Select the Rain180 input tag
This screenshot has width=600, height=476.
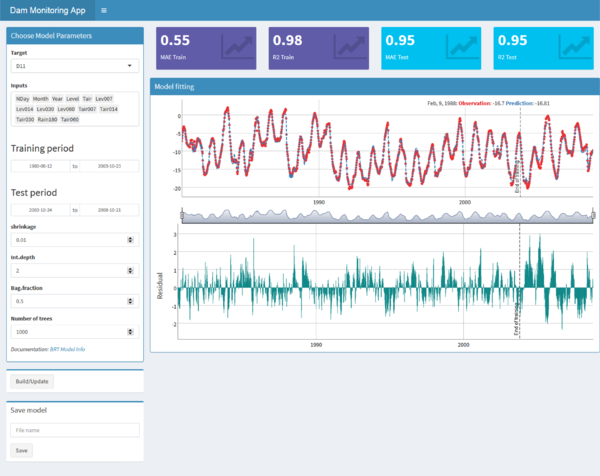click(x=47, y=119)
